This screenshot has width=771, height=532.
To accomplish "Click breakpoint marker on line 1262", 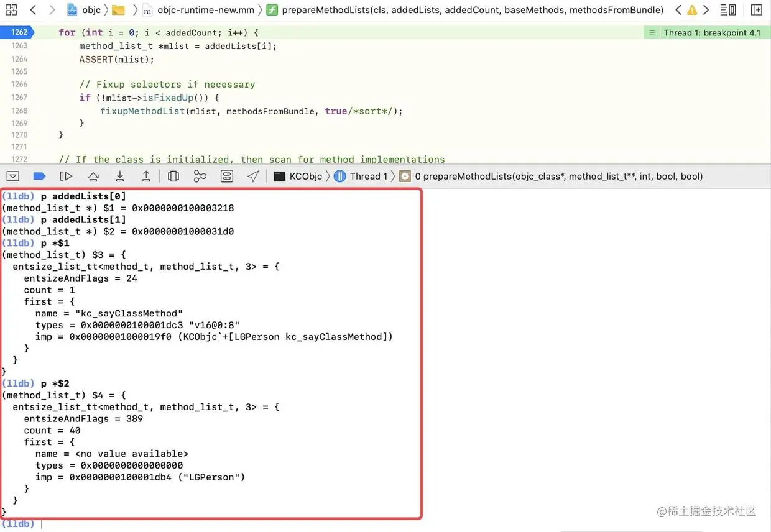I will tap(17, 32).
